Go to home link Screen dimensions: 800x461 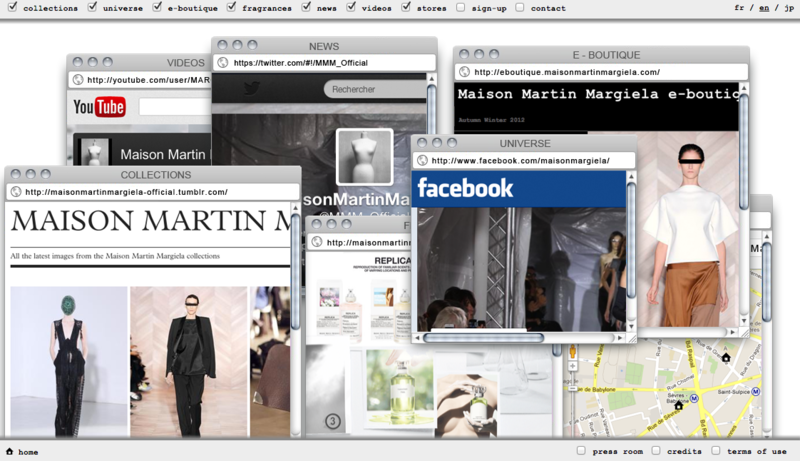point(28,452)
